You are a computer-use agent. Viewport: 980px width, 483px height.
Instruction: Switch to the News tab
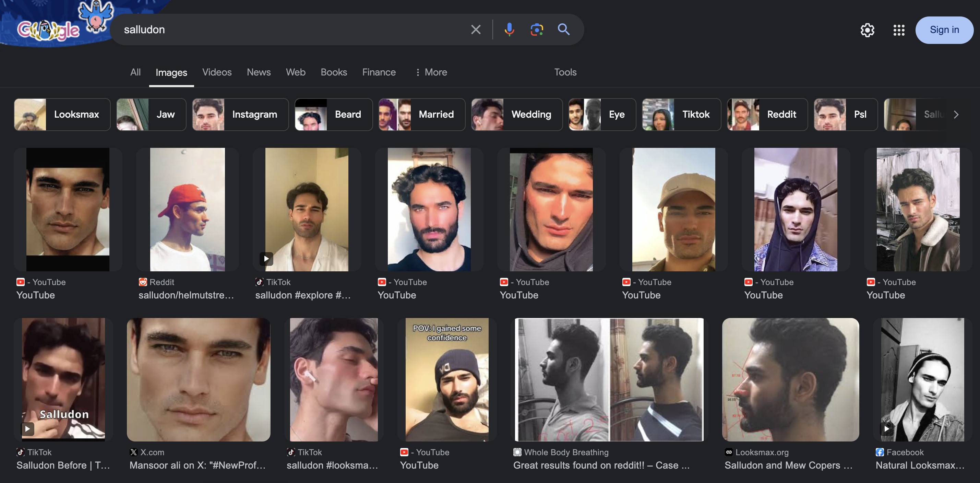[x=258, y=72]
